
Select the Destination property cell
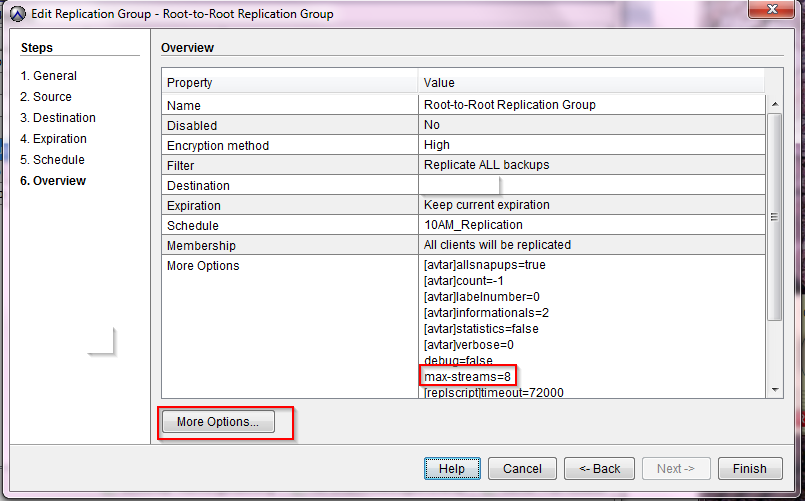tap(290, 185)
